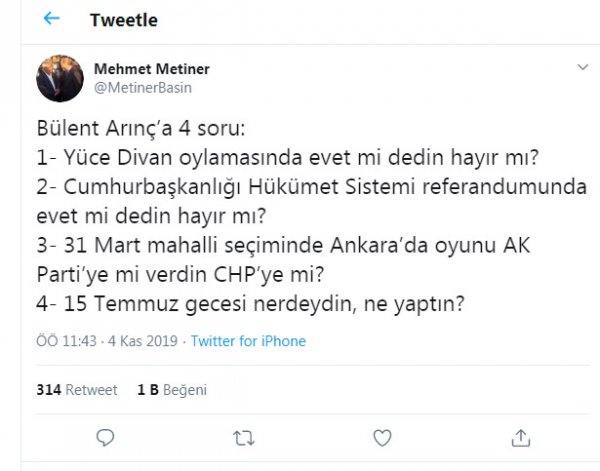Reply to the tweet via speech bubble icon

point(105,438)
